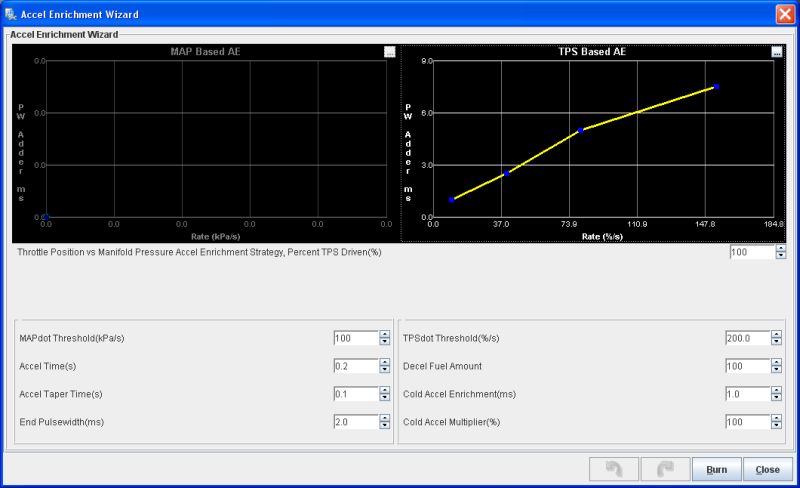The image size is (800, 488).
Task: Decrease Accel Time with down arrow
Action: (x=384, y=370)
